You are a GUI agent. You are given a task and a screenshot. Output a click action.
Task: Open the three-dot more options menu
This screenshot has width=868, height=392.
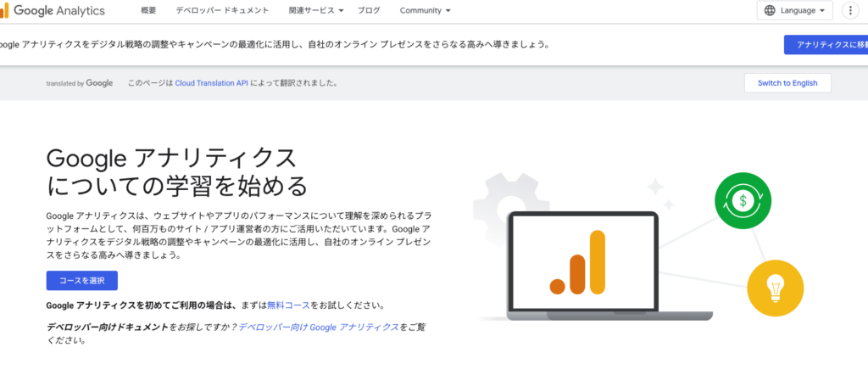point(850,10)
